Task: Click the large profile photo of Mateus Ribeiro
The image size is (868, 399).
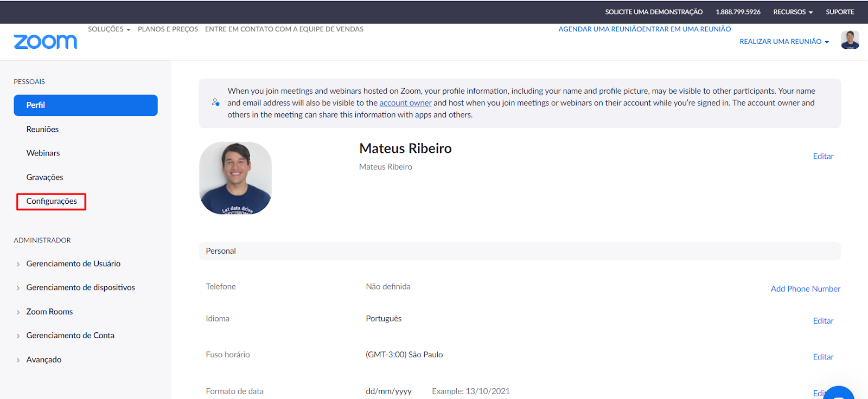Action: coord(235,178)
